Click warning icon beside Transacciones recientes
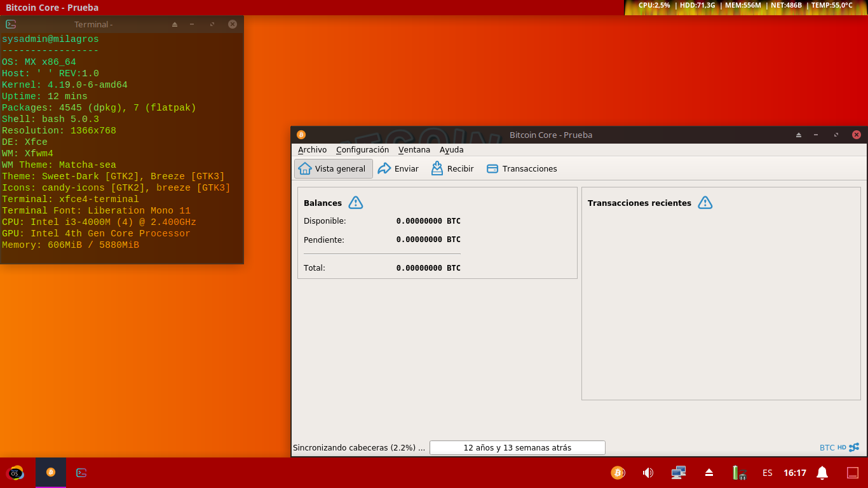868x488 pixels. pyautogui.click(x=705, y=203)
